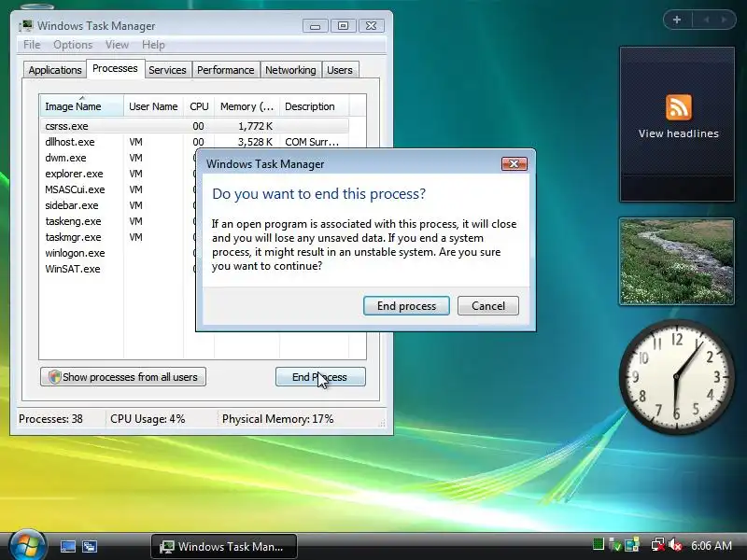Screen dimensions: 747x560
Task: Click the disconnected network tray icon
Action: (x=658, y=544)
